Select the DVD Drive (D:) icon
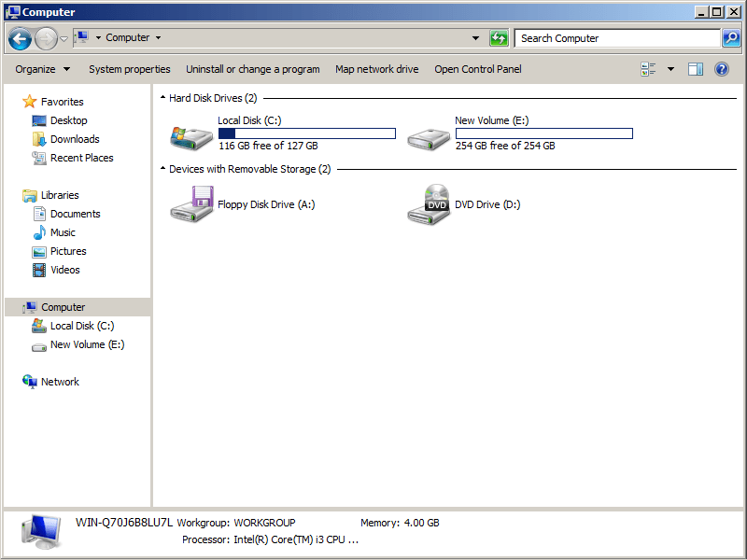This screenshot has width=747, height=560. [429, 204]
